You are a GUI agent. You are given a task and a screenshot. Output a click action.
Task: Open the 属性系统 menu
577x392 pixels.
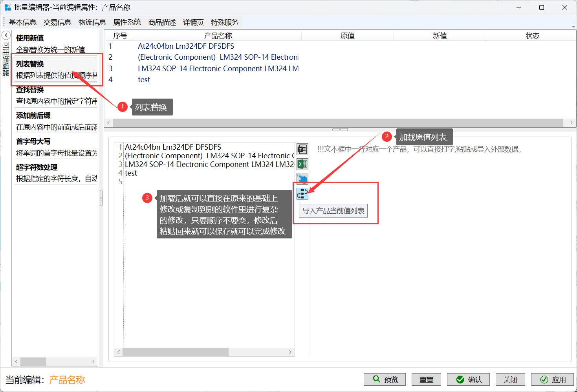coord(127,22)
